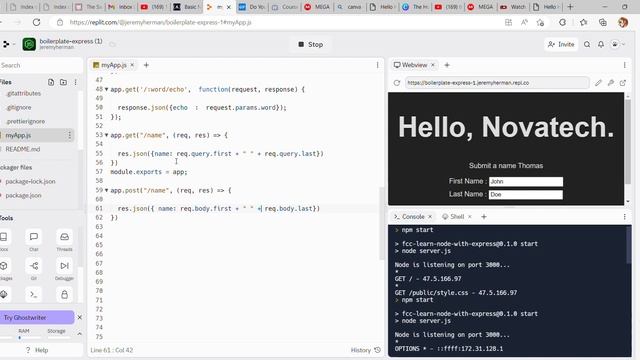
Task: Create a new file icon
Action: click(51, 82)
